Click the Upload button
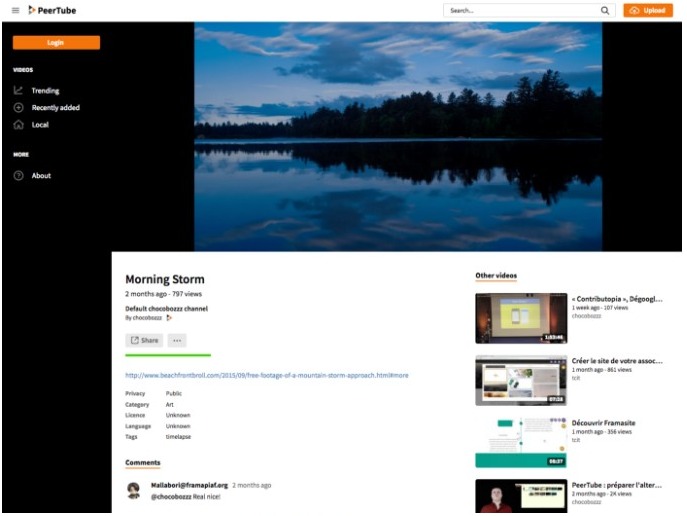Image resolution: width=687 pixels, height=516 pixels. coord(647,10)
